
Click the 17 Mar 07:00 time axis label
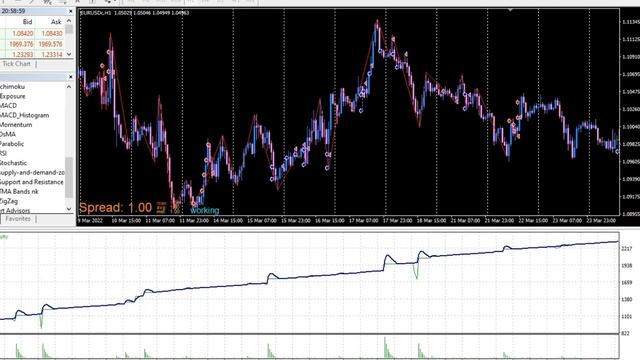[x=363, y=220]
